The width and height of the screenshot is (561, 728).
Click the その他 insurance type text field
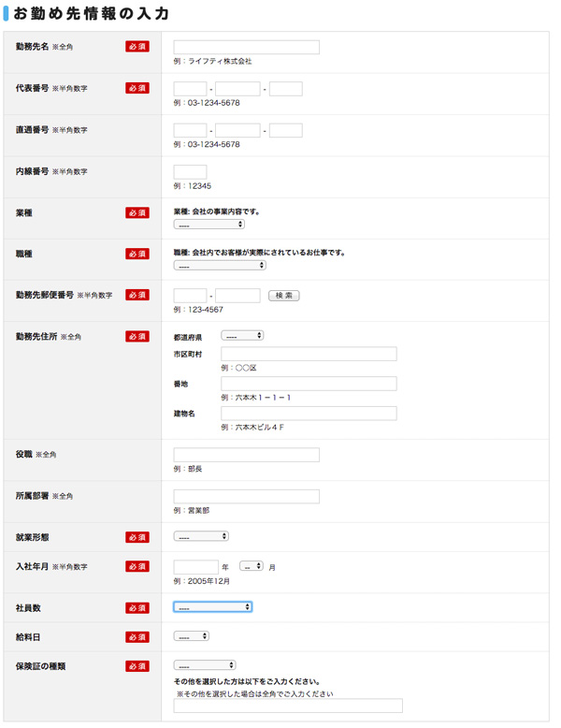pyautogui.click(x=288, y=706)
